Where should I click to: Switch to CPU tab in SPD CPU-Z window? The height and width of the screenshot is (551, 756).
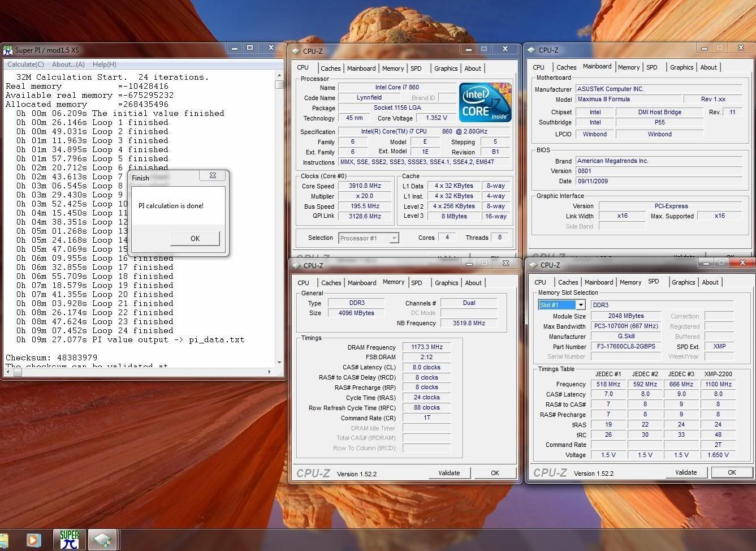pyautogui.click(x=540, y=282)
